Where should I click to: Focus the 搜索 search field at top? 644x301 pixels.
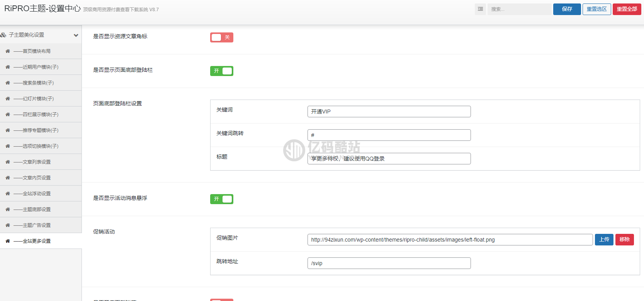point(519,9)
